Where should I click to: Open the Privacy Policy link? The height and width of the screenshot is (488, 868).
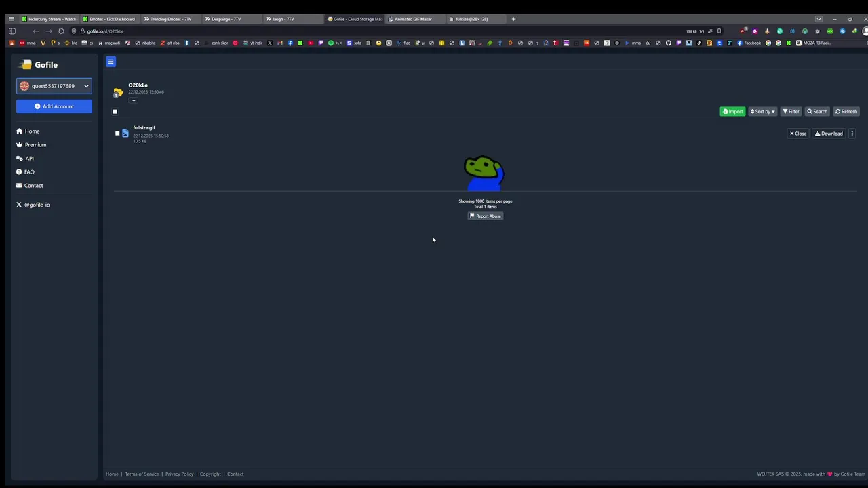179,474
